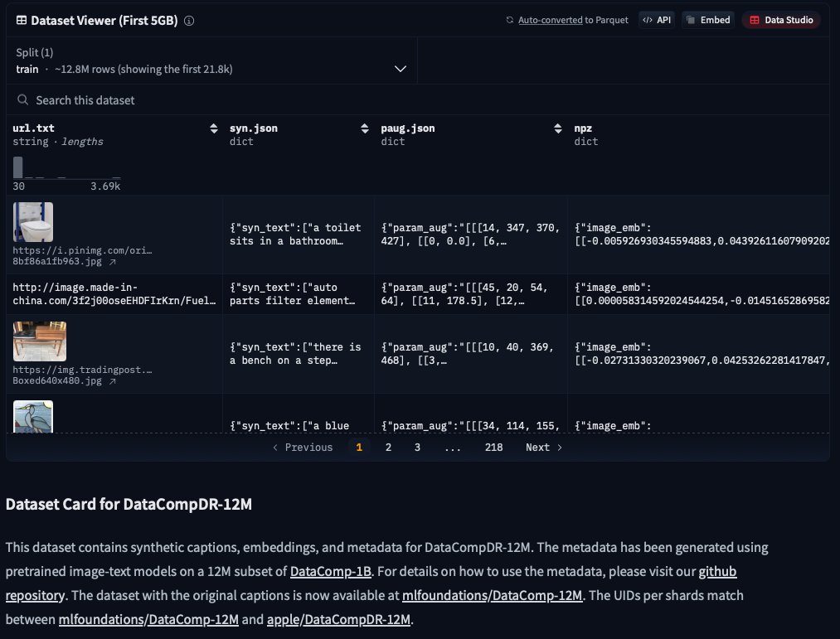Open the DataComp-1B link
Image resolution: width=840 pixels, height=639 pixels.
point(331,572)
